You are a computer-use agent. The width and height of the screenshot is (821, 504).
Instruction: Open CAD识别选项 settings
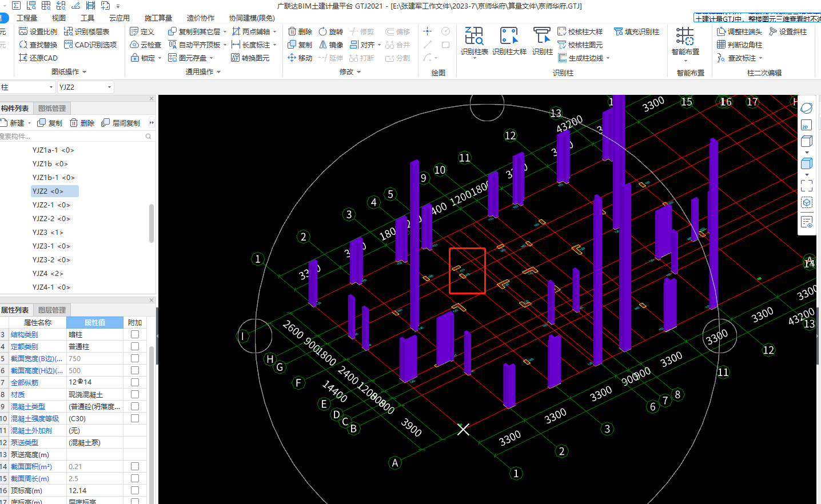point(90,45)
